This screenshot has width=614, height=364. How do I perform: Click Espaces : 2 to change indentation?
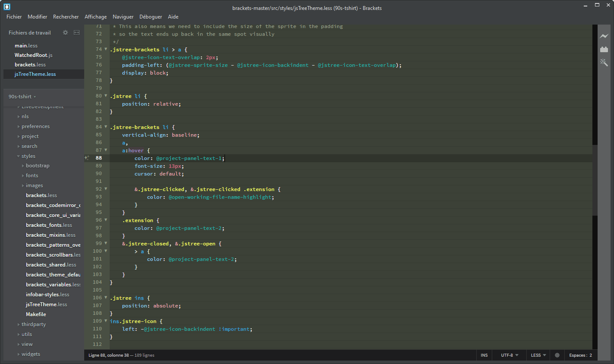(x=581, y=355)
